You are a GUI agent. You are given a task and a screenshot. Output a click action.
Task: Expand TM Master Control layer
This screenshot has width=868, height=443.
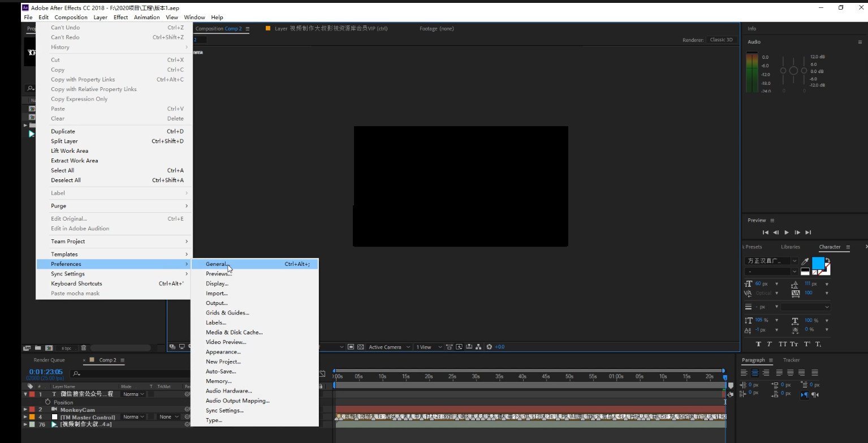click(x=25, y=417)
